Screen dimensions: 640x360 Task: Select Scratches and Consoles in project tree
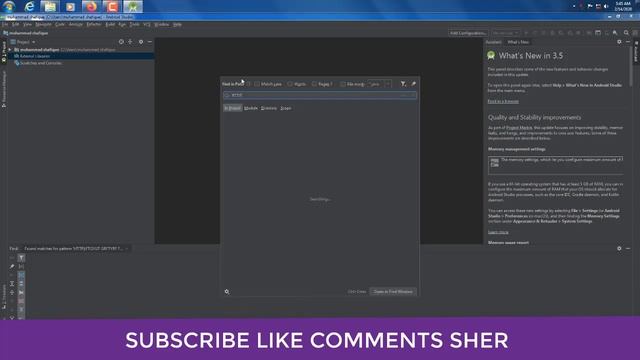(x=41, y=63)
